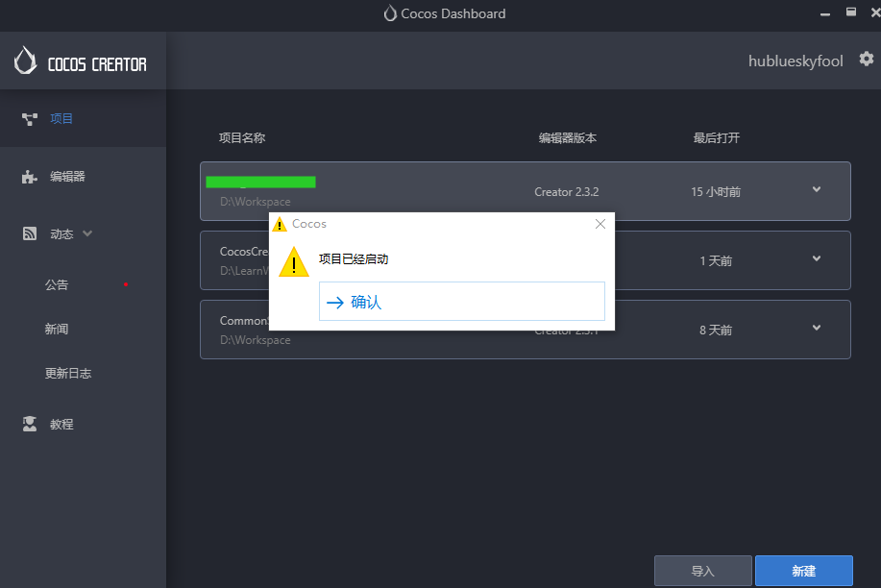Click the COCOS CREATOR wordmark

(97, 64)
